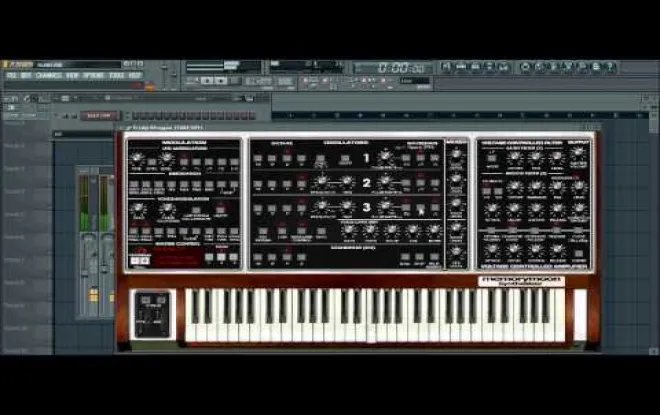The height and width of the screenshot is (415, 660).
Task: Click the output volume knob at top right
Action: pyautogui.click(x=579, y=153)
